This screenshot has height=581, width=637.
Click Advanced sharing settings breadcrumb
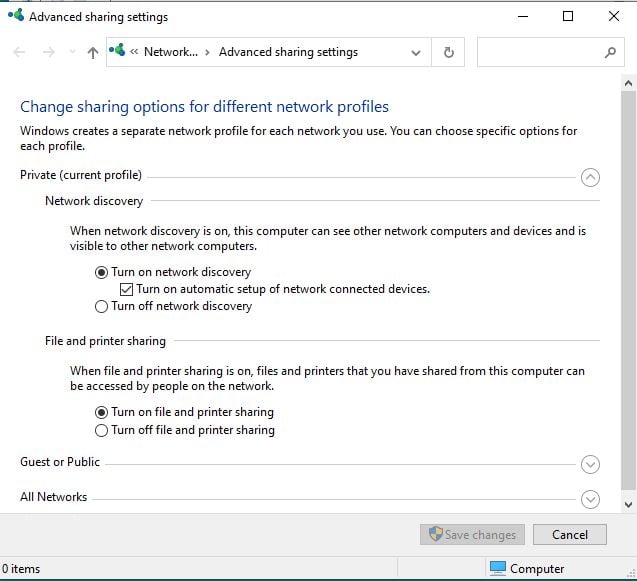288,52
